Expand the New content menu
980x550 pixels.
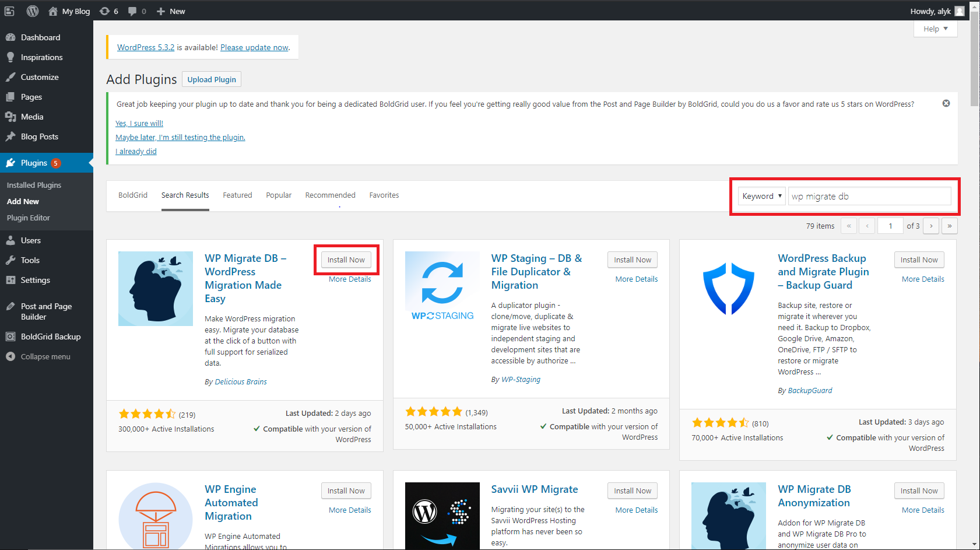171,11
